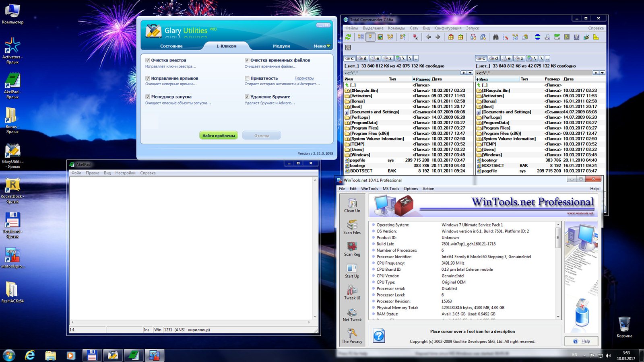Uncheck the Очистка реестра checkbox
The height and width of the screenshot is (362, 644).
click(148, 60)
